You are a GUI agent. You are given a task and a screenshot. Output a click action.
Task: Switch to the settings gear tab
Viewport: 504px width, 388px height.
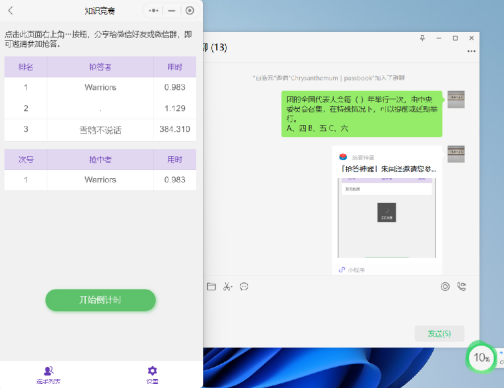152,375
